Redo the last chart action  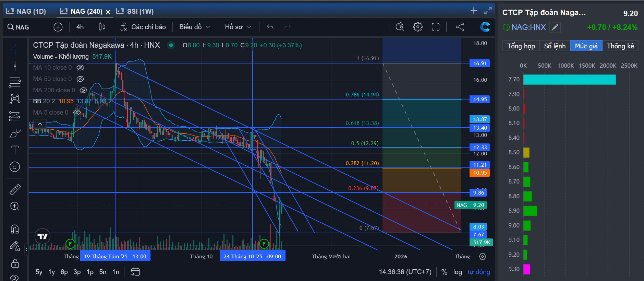288,27
